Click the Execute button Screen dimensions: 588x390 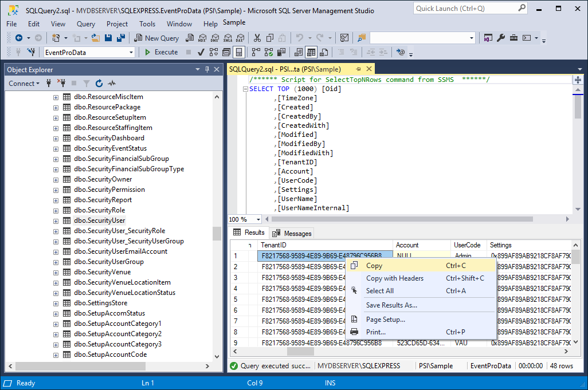[x=162, y=52]
